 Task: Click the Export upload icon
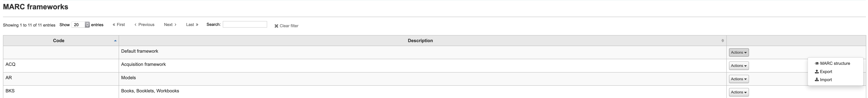click(x=817, y=72)
